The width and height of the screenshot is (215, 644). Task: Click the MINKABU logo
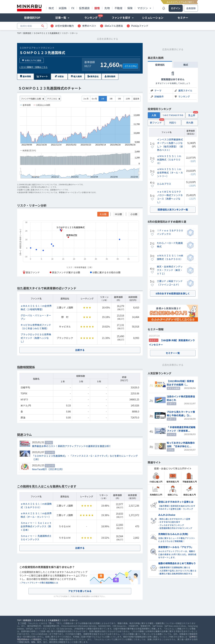pyautogui.click(x=29, y=8)
